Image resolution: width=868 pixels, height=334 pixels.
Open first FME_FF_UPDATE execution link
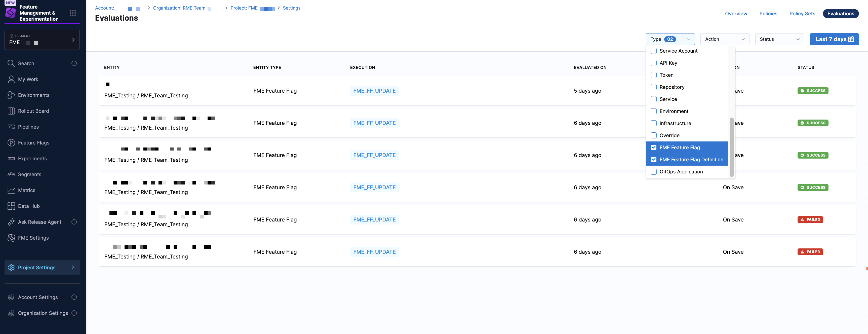374,91
